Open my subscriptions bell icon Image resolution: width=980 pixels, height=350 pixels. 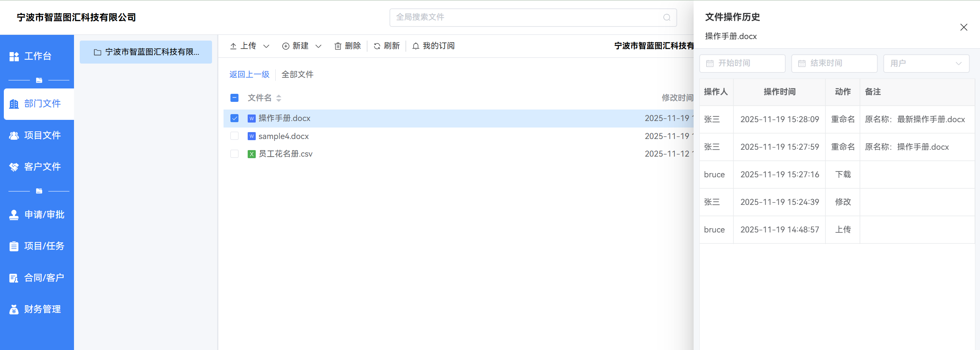tap(416, 46)
